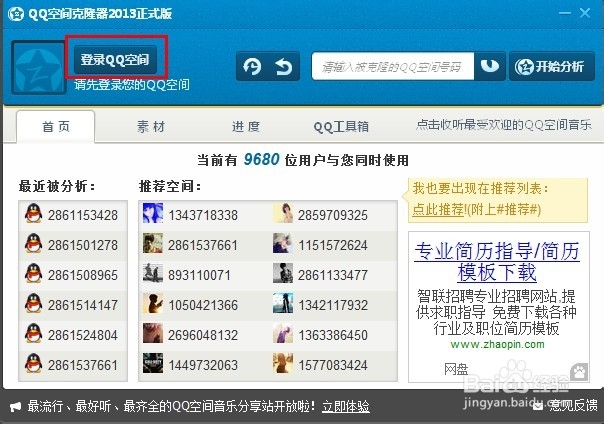Click the undo arrow icon
Viewport: 604px width, 424px height.
tap(284, 66)
